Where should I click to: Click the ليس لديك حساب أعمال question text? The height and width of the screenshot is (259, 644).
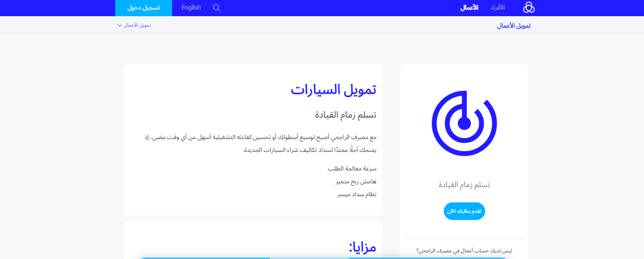(464, 250)
